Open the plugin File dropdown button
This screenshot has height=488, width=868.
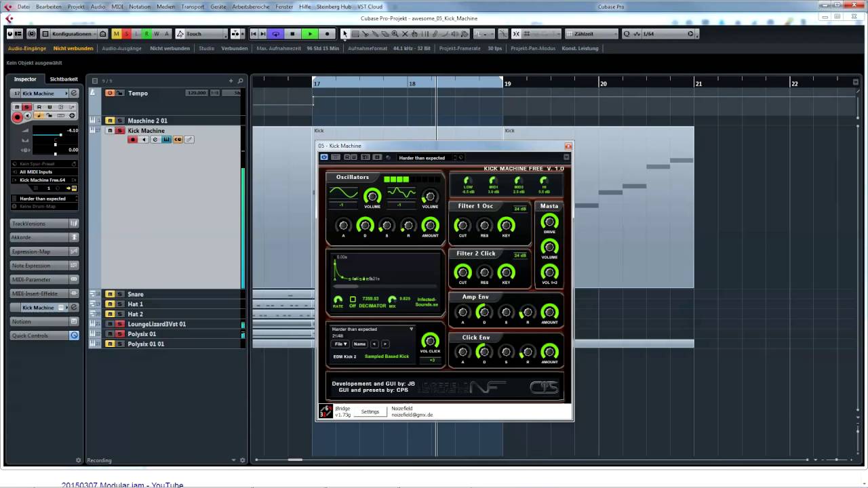(340, 344)
